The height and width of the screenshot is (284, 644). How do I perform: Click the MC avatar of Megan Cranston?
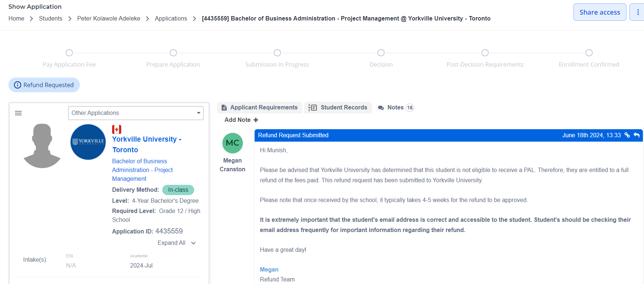click(x=232, y=143)
